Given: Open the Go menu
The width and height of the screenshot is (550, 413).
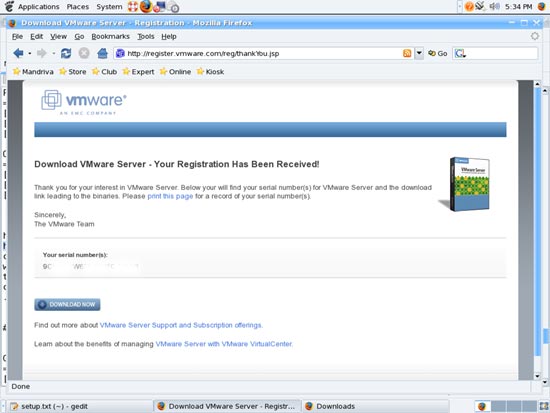Looking at the screenshot, I should point(79,36).
